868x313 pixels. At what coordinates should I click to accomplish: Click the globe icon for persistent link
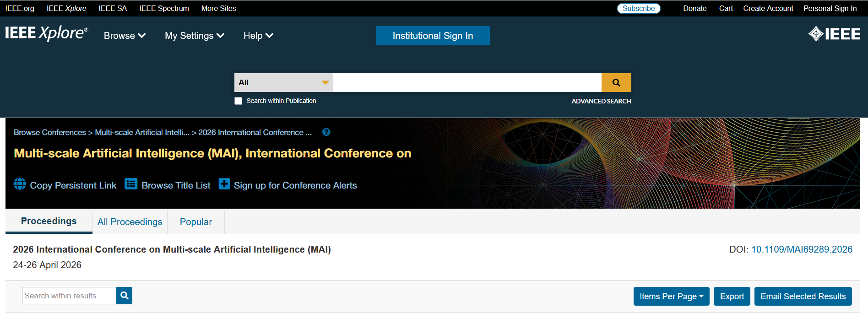click(x=20, y=184)
